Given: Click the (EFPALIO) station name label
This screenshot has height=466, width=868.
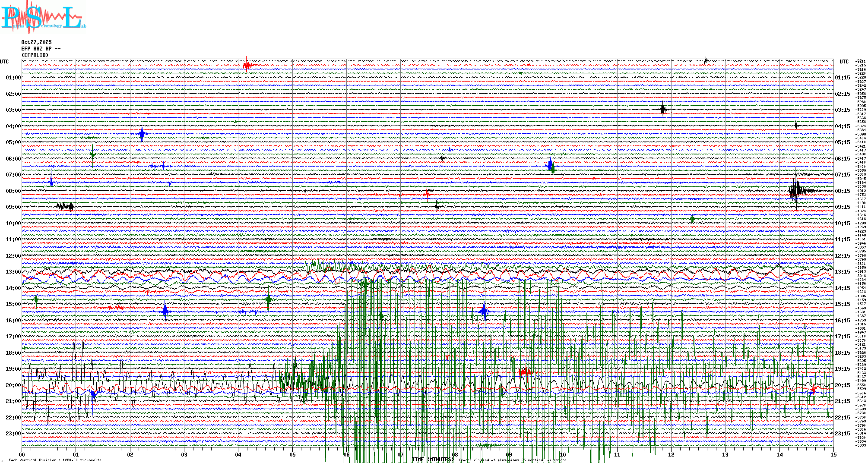Looking at the screenshot, I should [x=35, y=55].
